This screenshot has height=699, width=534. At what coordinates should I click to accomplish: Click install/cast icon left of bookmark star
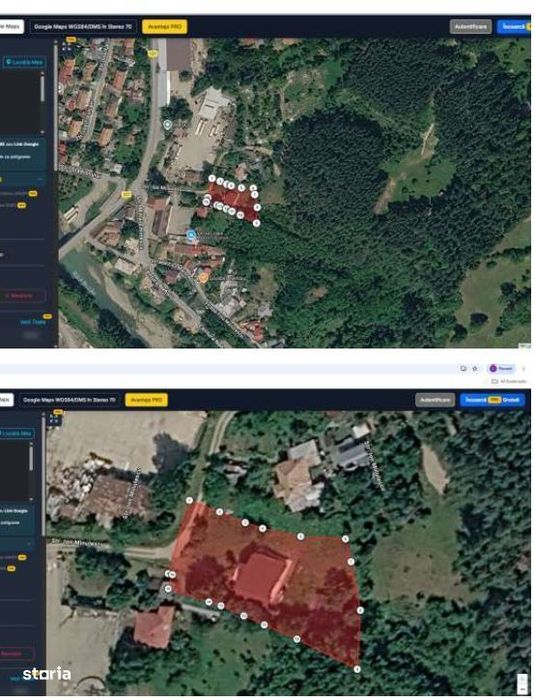tap(464, 368)
